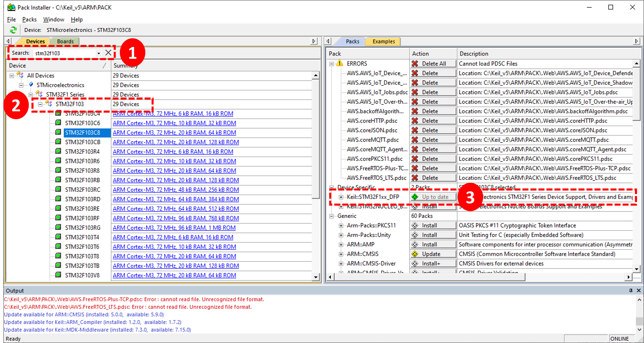The height and width of the screenshot is (343, 644).
Task: Select the STM32F103C8 device
Action: pos(83,133)
